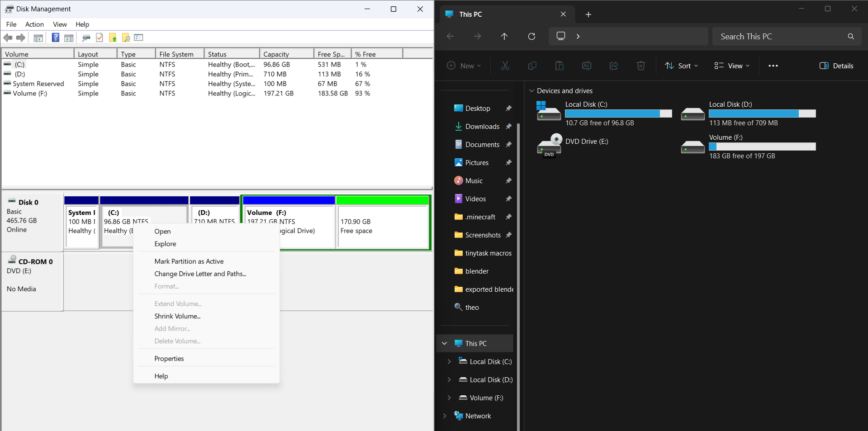Viewport: 868px width, 431px height.
Task: Expand the Network tree node
Action: pyautogui.click(x=444, y=416)
